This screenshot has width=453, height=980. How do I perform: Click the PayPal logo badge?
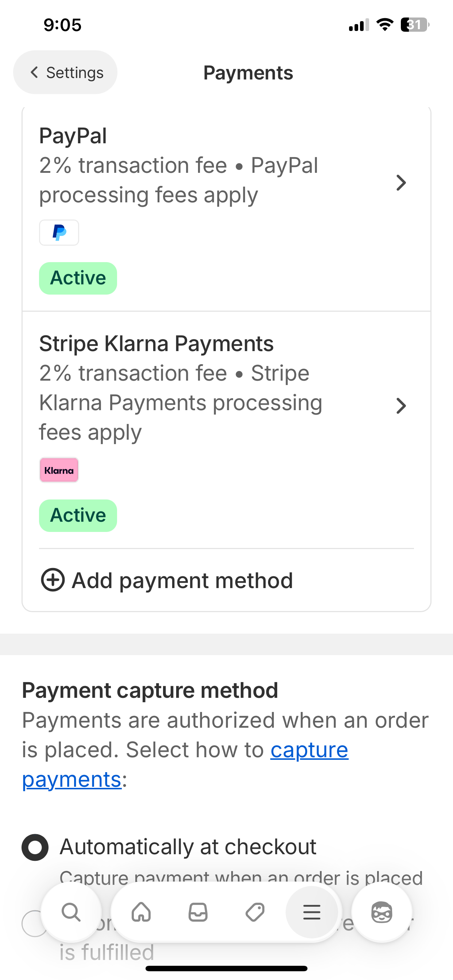click(x=59, y=233)
